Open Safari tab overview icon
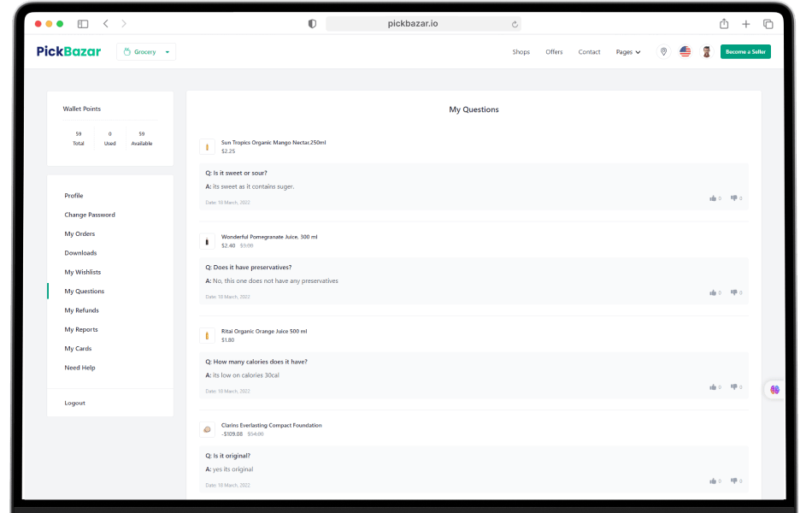Image resolution: width=812 pixels, height=513 pixels. [768, 24]
